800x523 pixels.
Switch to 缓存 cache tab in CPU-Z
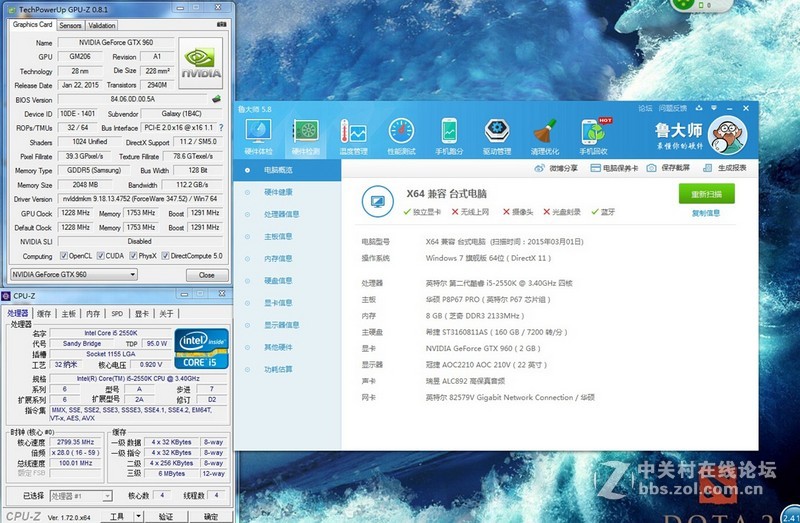click(x=44, y=314)
